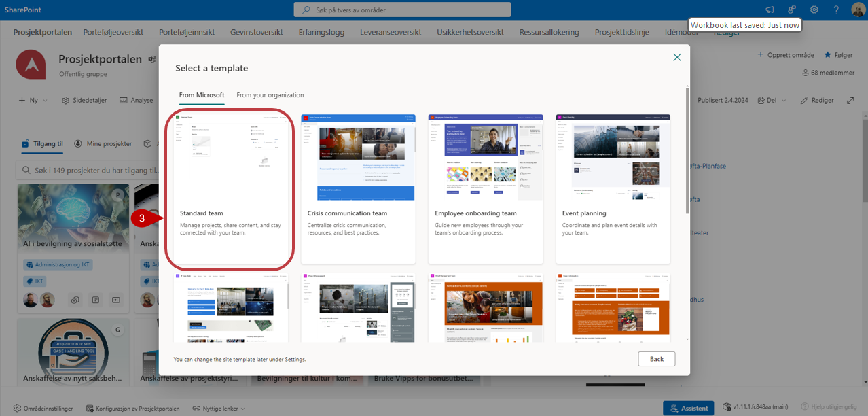Pick the Crisis communication team template
This screenshot has height=416, width=868.
pyautogui.click(x=358, y=188)
